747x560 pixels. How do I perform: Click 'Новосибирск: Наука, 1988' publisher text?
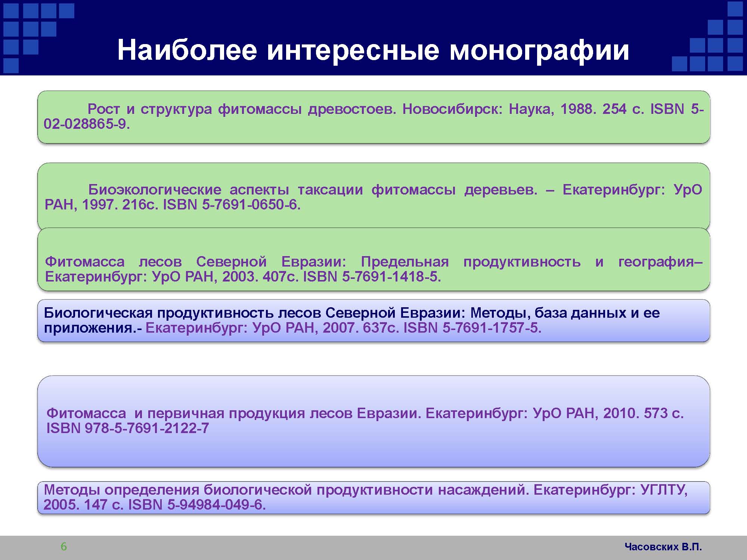coord(497,109)
